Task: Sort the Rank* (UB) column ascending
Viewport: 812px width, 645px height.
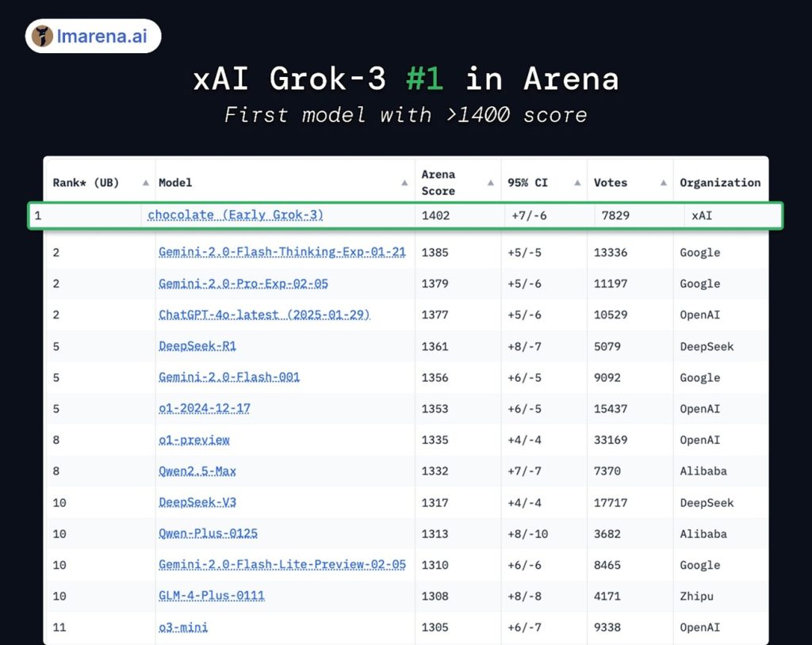Action: [145, 182]
